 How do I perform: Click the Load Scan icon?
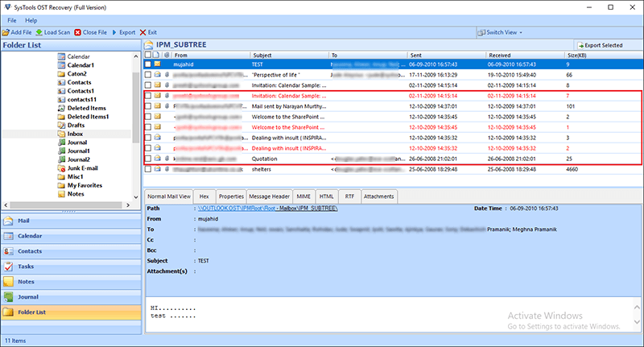point(39,32)
